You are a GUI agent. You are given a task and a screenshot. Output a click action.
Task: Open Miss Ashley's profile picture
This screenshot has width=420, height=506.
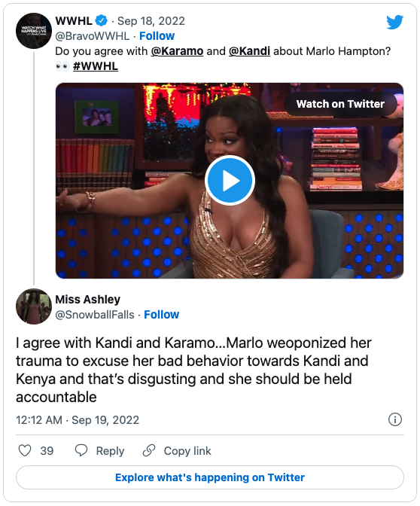point(34,306)
